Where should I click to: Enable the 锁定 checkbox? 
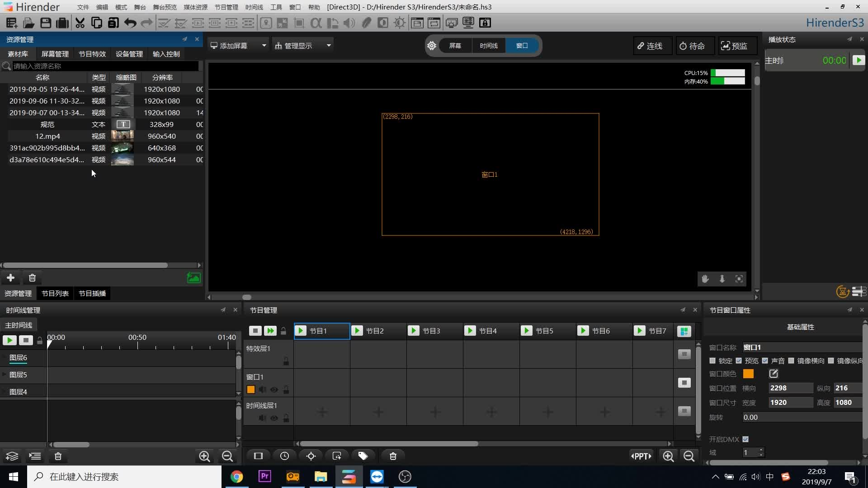[x=712, y=361]
